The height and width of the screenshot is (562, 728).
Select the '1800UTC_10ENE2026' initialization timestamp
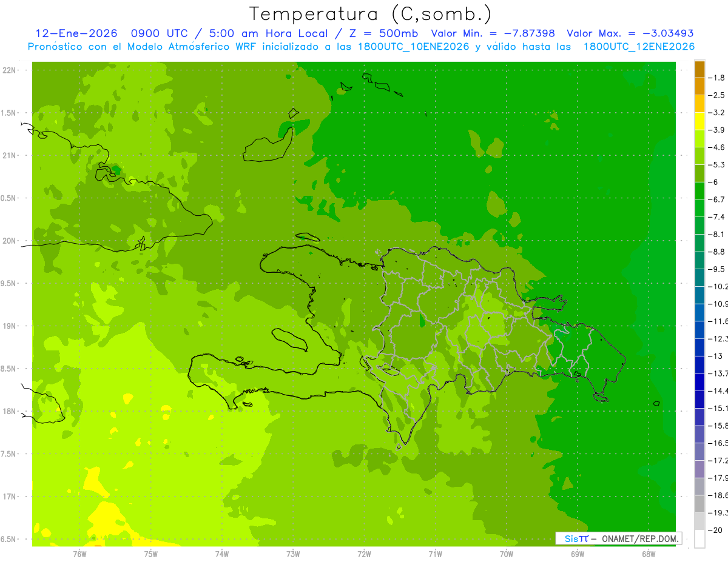pos(411,46)
